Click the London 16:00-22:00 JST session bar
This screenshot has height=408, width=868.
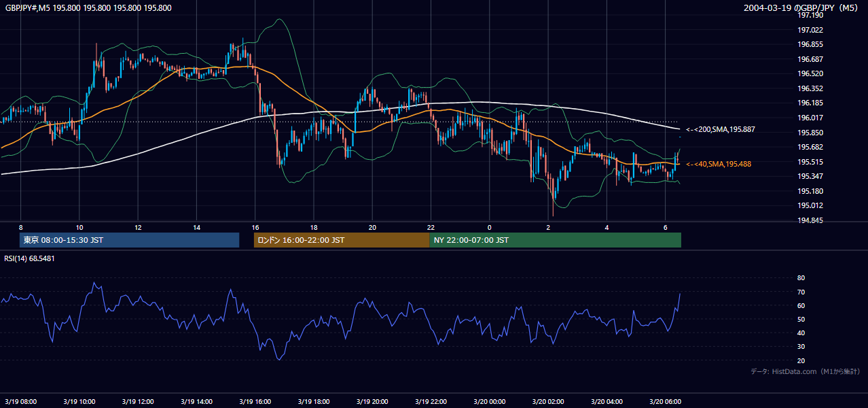[342, 240]
